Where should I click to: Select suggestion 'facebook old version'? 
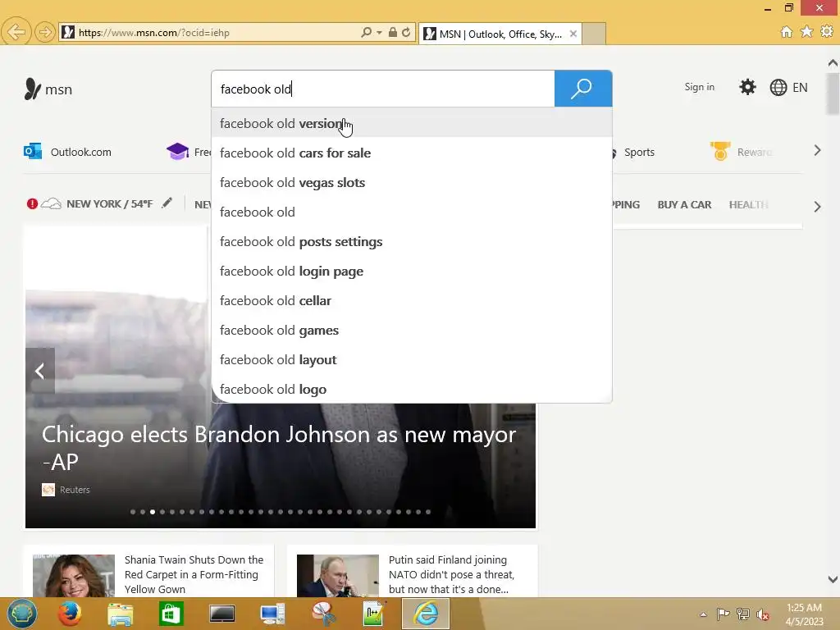click(x=412, y=123)
